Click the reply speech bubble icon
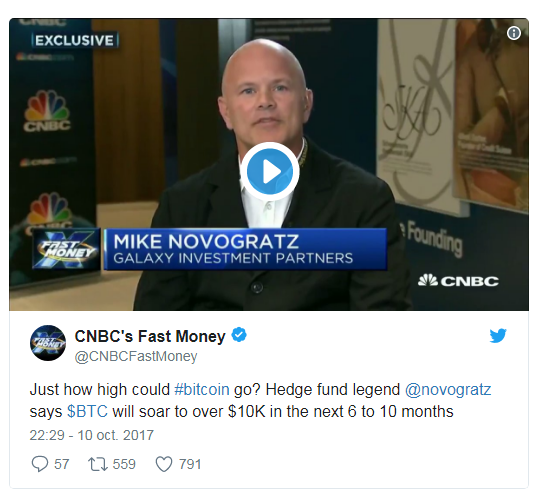 (x=40, y=464)
